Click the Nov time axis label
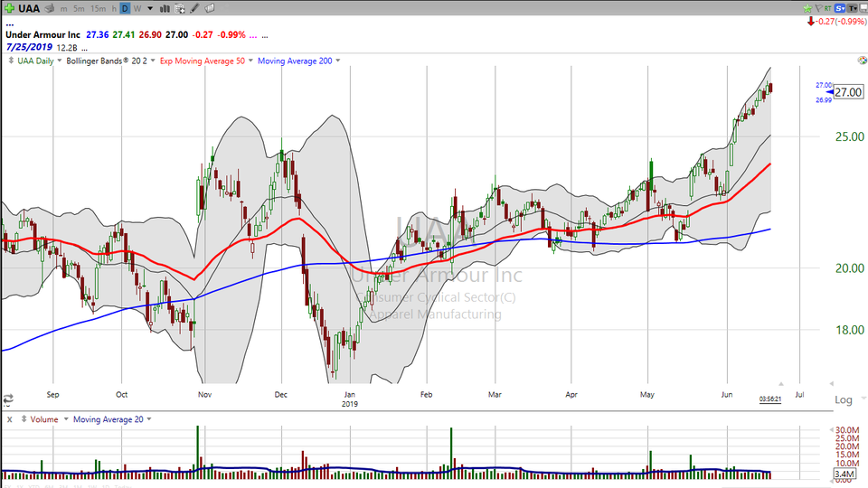The width and height of the screenshot is (868, 488). 205,395
